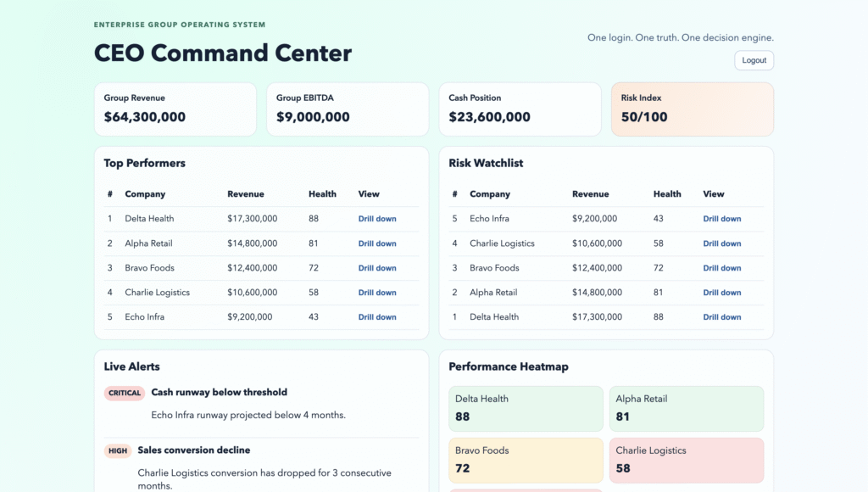
Task: Drill down on Delta Health in Risk Watchlist
Action: pos(721,317)
